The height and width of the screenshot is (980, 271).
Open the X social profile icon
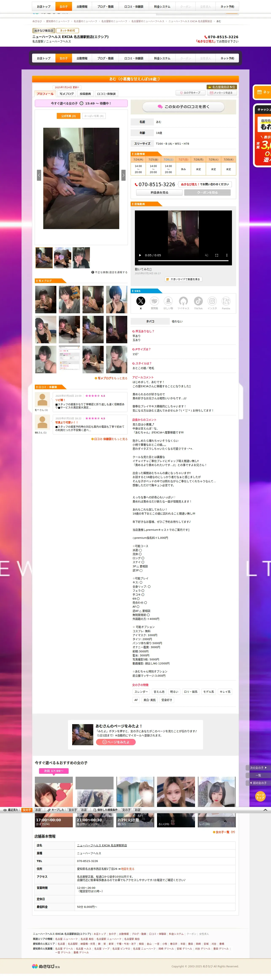(x=141, y=301)
